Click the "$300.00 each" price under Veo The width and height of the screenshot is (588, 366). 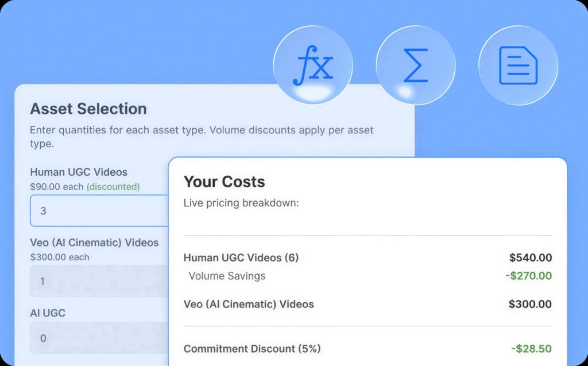coord(60,257)
